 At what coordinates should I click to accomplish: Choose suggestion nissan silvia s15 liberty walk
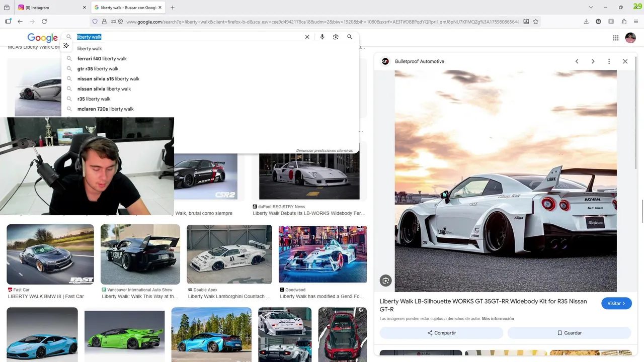[210, 79]
